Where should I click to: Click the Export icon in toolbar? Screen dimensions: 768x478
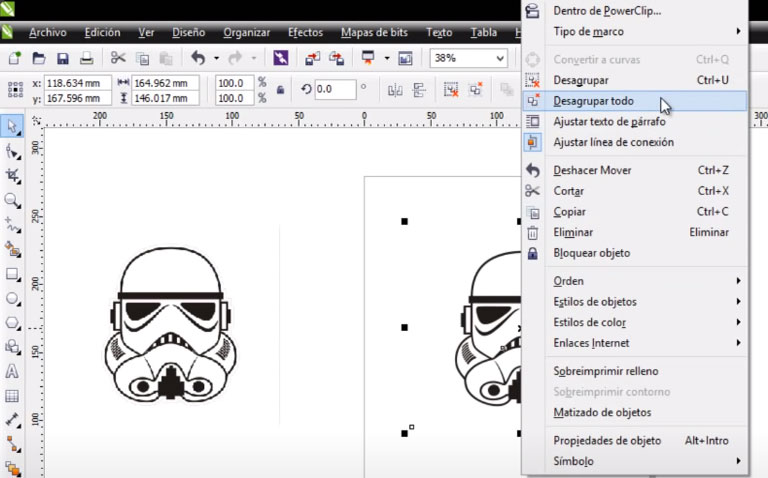[x=336, y=58]
